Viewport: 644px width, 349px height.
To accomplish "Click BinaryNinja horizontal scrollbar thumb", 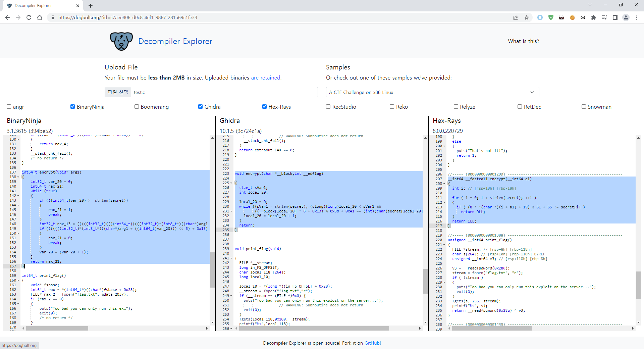I will point(57,329).
